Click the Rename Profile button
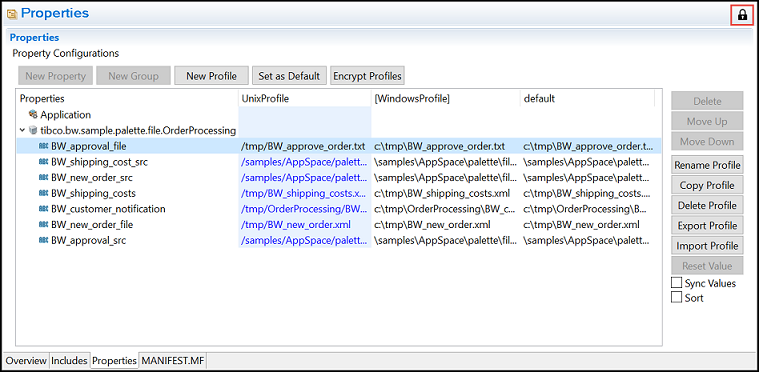This screenshot has width=759, height=372. tap(707, 165)
